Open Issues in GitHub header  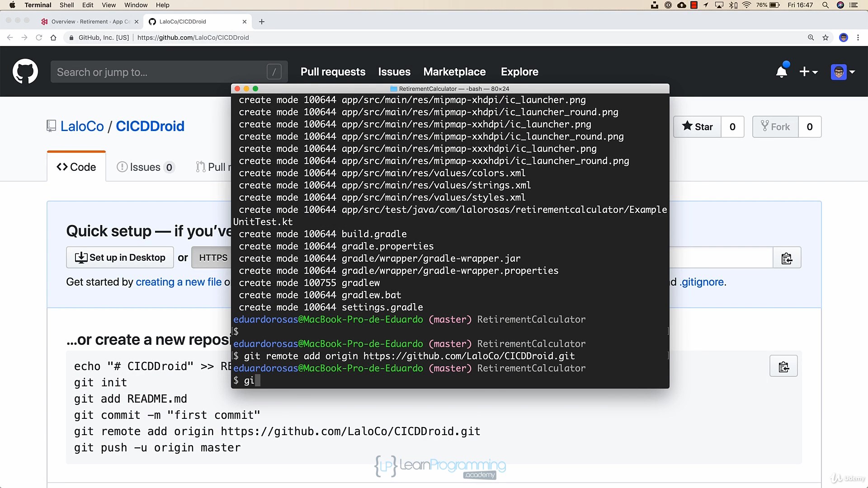pos(394,72)
